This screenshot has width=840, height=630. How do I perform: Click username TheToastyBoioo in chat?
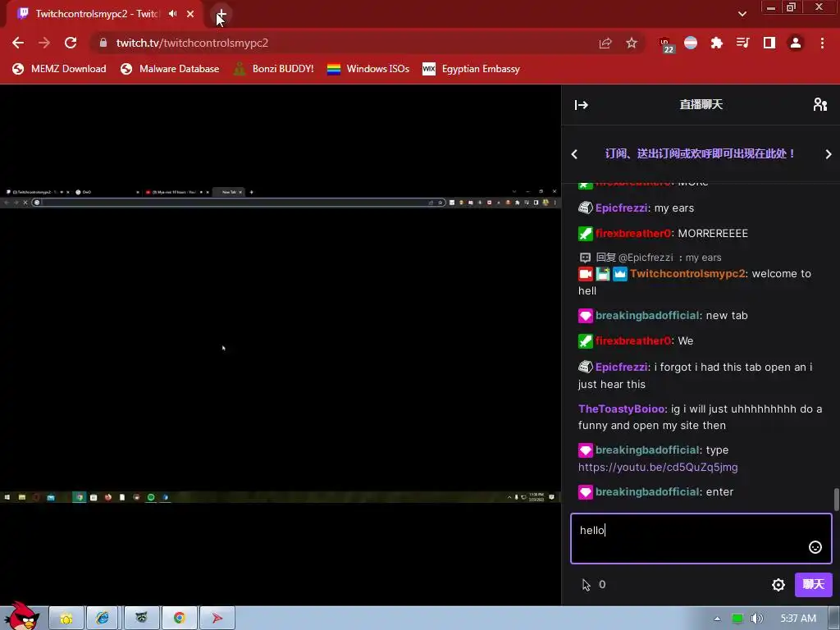tap(621, 409)
